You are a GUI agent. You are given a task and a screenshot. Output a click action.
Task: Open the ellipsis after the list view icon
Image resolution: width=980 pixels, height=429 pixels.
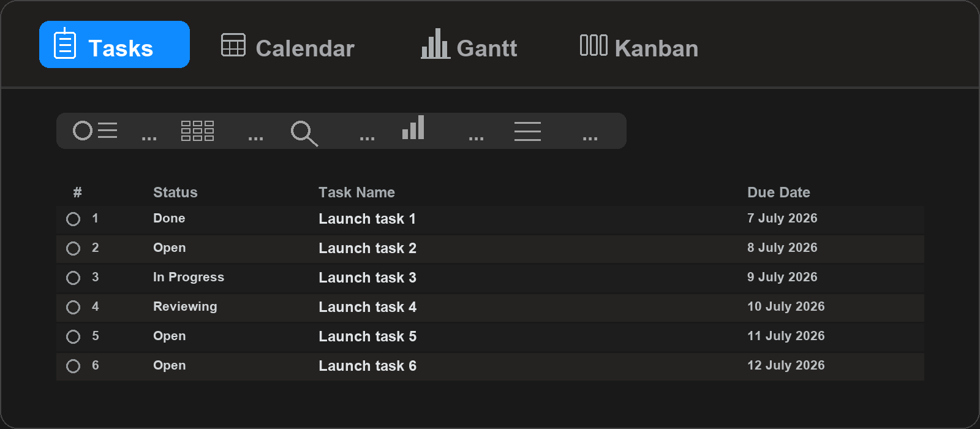pyautogui.click(x=149, y=139)
